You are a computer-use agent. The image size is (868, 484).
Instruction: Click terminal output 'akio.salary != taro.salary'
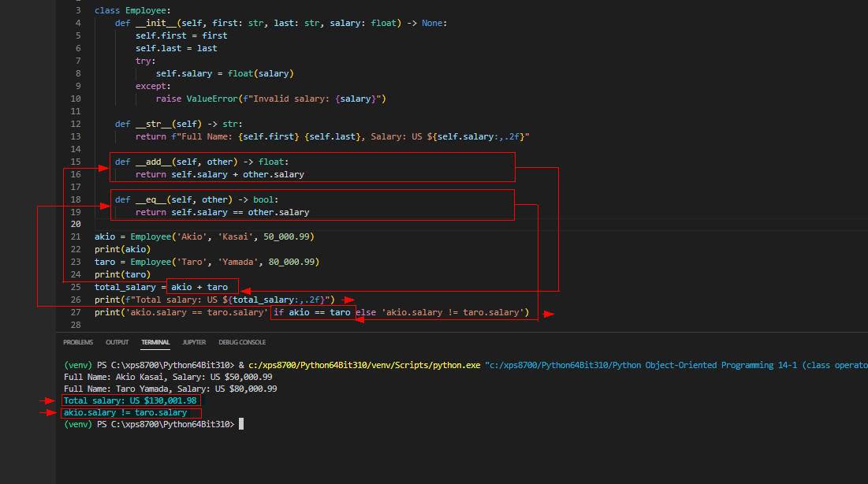pyautogui.click(x=125, y=413)
